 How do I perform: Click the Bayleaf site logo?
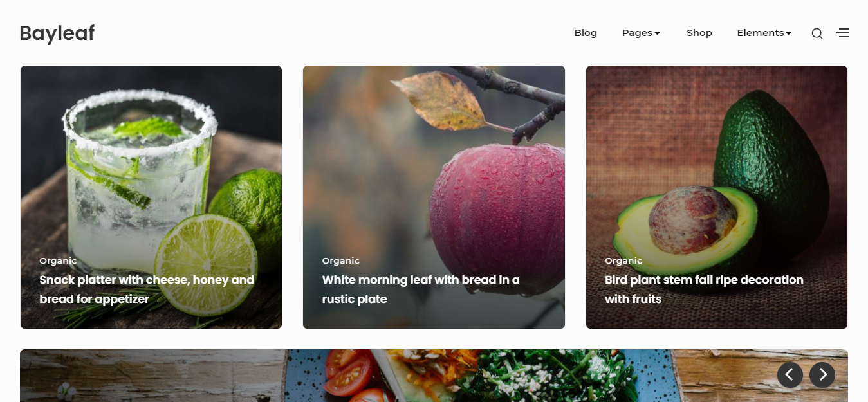(x=57, y=33)
